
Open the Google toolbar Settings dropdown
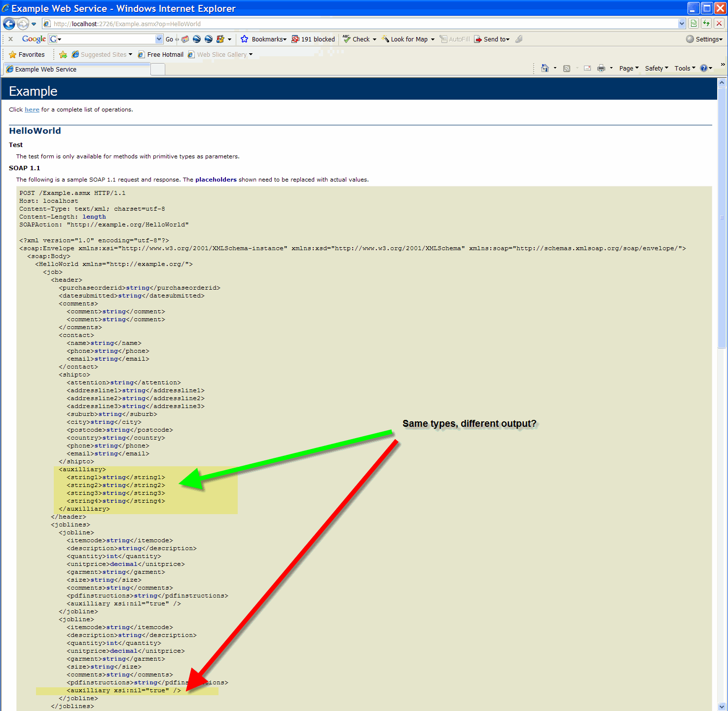(x=704, y=39)
